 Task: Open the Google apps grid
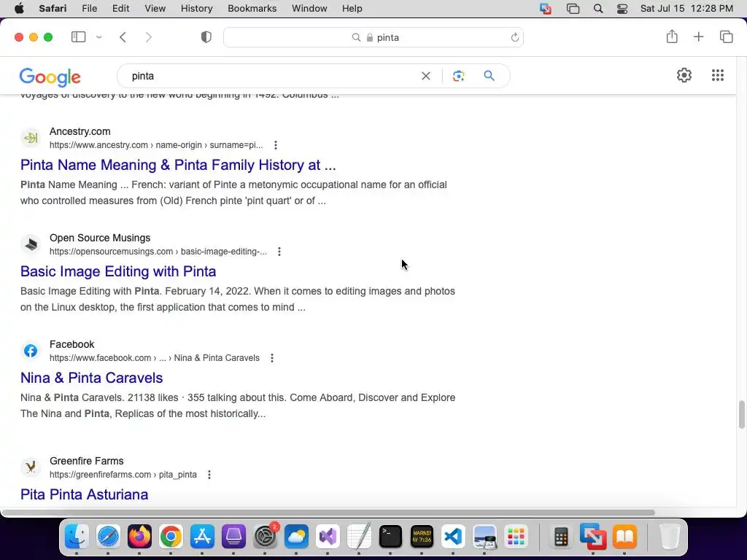pos(718,75)
